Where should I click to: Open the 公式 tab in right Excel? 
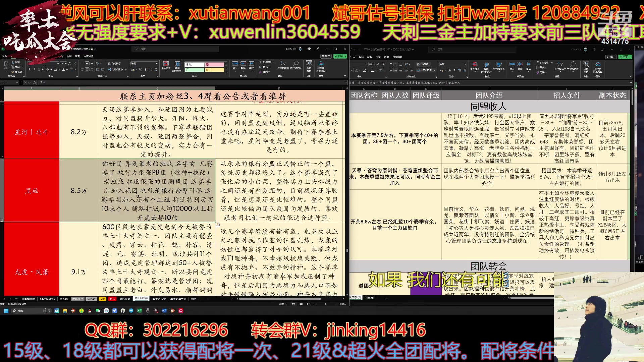point(353,57)
